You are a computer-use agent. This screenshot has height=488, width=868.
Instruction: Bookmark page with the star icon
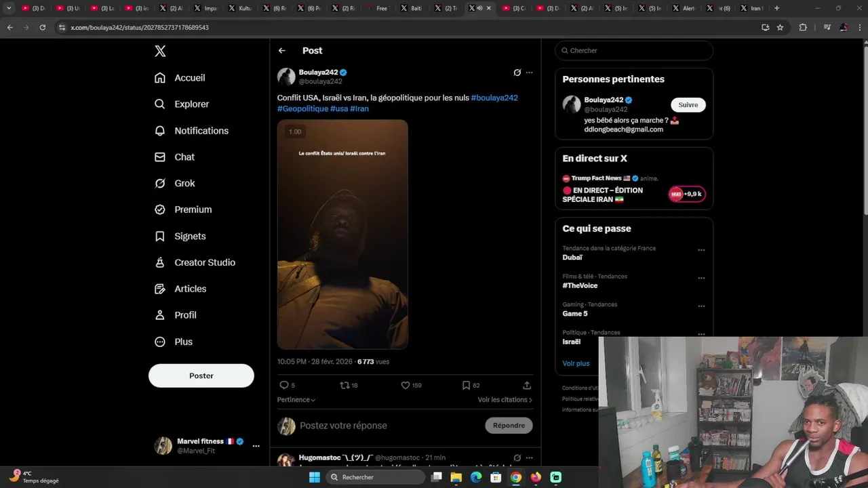pyautogui.click(x=781, y=27)
